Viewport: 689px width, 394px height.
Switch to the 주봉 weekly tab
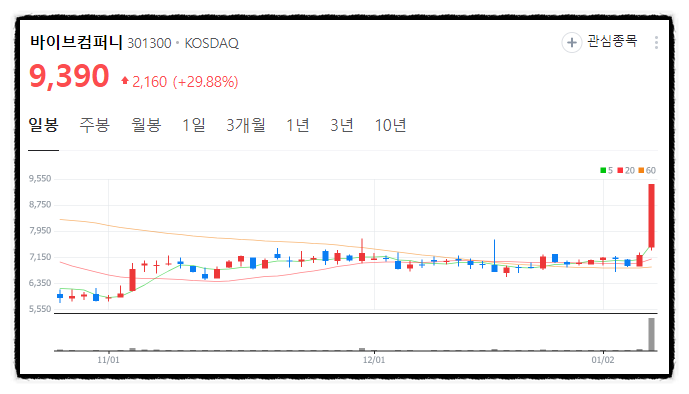94,125
